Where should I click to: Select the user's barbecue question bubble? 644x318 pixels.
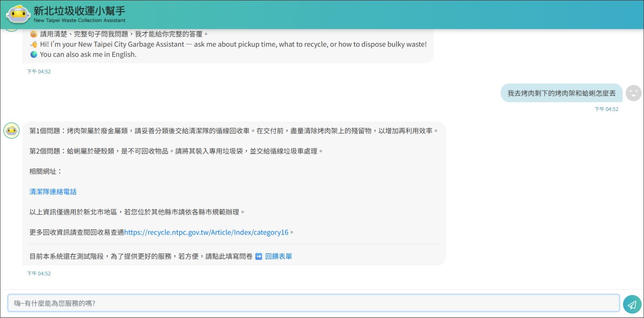pos(560,93)
